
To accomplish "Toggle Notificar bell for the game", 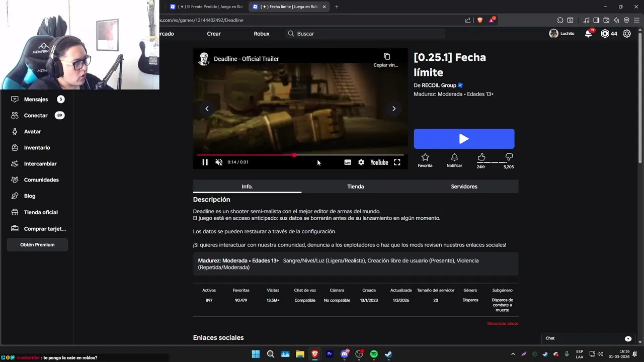I will tap(454, 157).
